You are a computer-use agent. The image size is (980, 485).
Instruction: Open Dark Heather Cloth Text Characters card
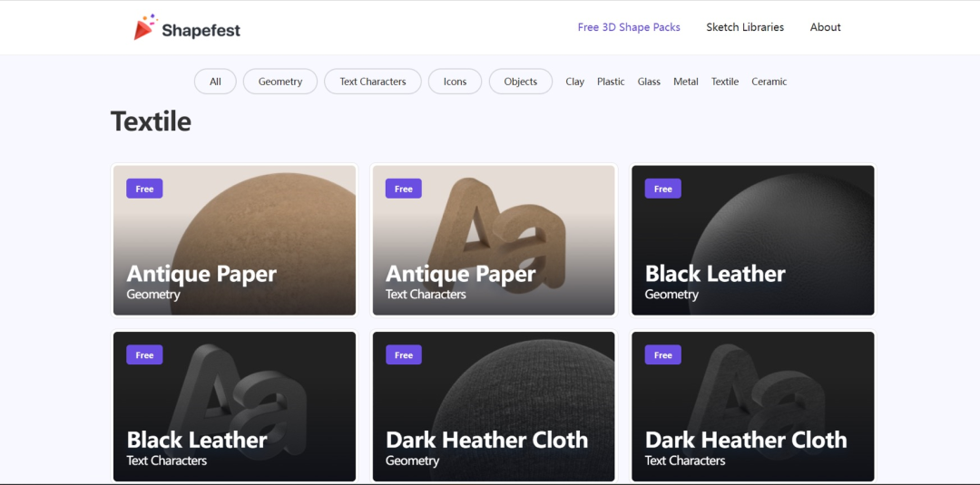click(753, 406)
